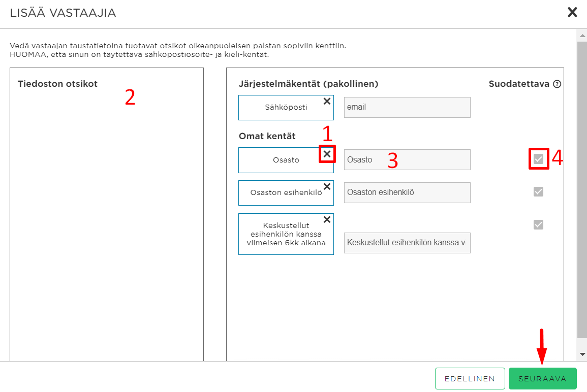Toggle filterable checkbox for Keskustellut esihenkilön kanssa
The width and height of the screenshot is (587, 392).
(x=538, y=225)
